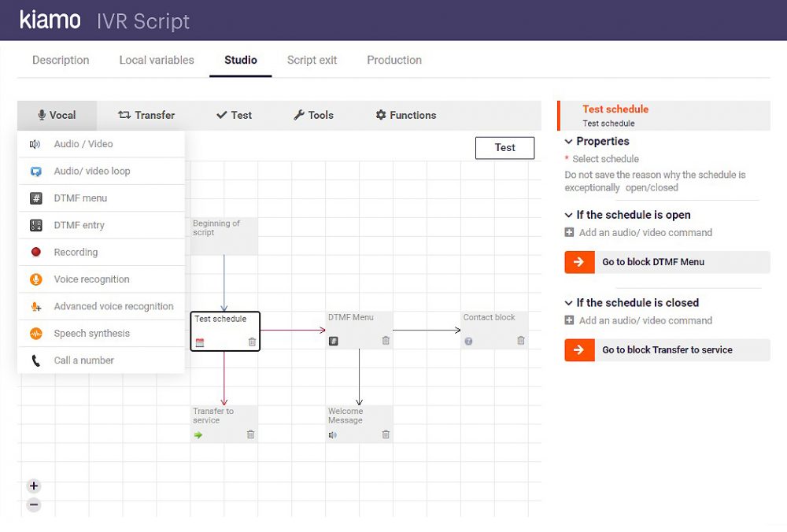
Task: Click the Select schedule field
Action: pyautogui.click(x=606, y=159)
